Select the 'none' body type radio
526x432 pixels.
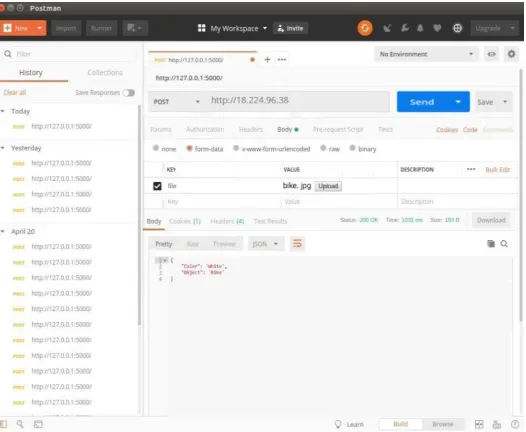click(156, 148)
